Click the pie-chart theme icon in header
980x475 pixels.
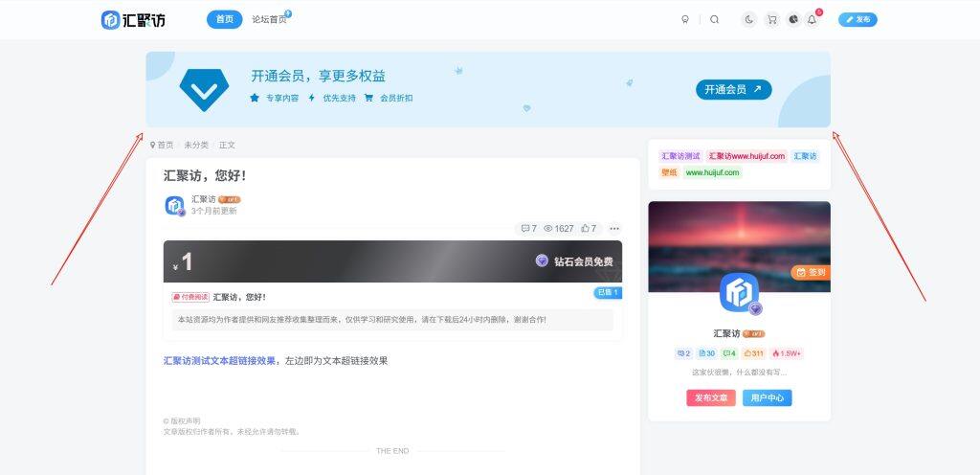793,19
